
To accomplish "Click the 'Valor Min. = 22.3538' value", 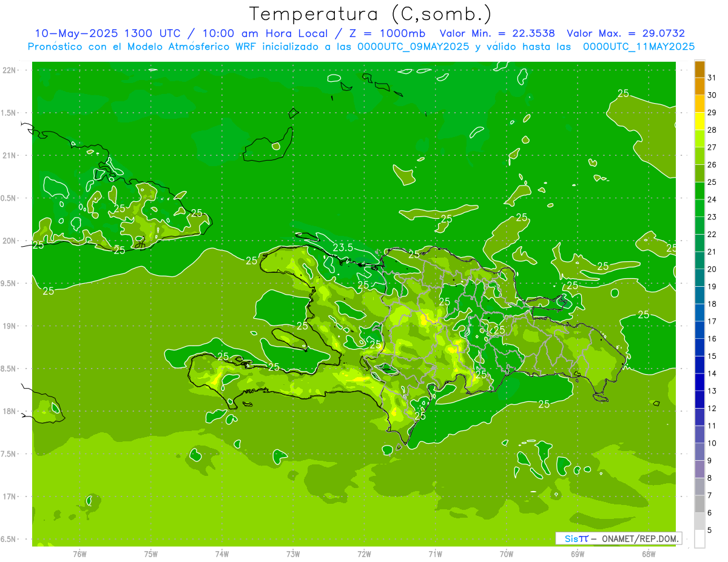I will click(x=497, y=33).
